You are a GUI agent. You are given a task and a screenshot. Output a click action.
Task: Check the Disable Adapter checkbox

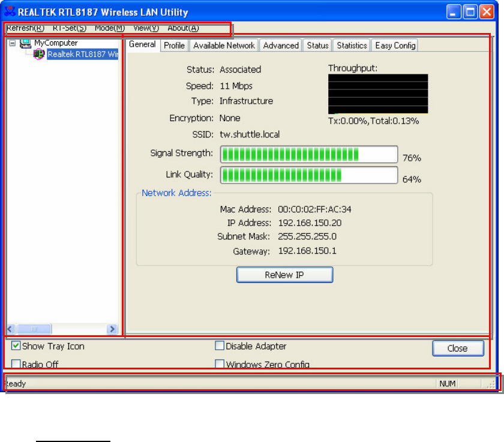pos(220,346)
